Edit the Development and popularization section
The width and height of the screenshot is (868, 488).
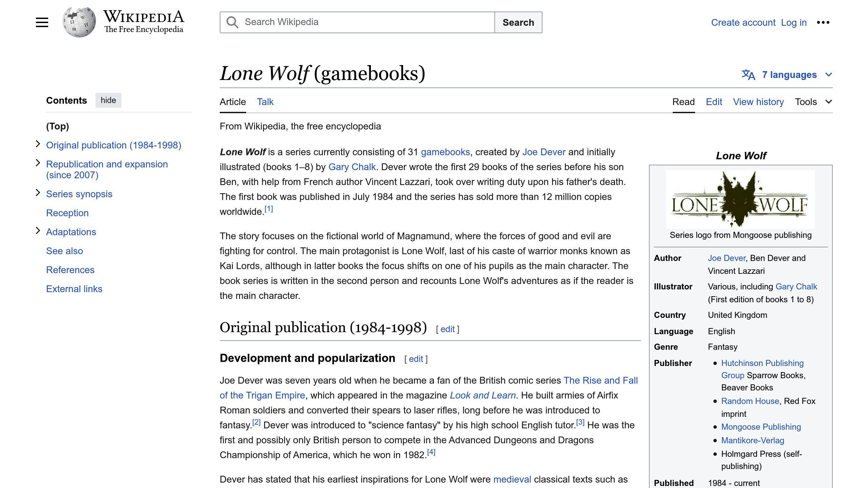(416, 359)
